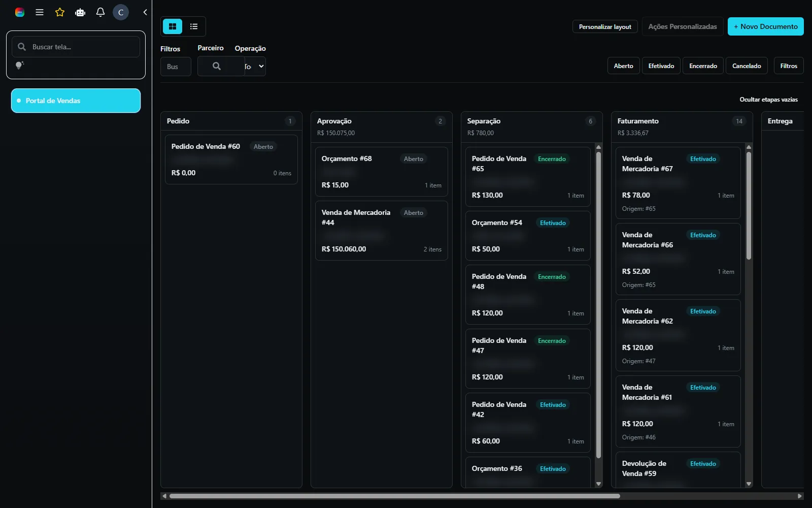This screenshot has height=508, width=812.
Task: Open card Devolução de Venda #59
Action: coord(678,470)
